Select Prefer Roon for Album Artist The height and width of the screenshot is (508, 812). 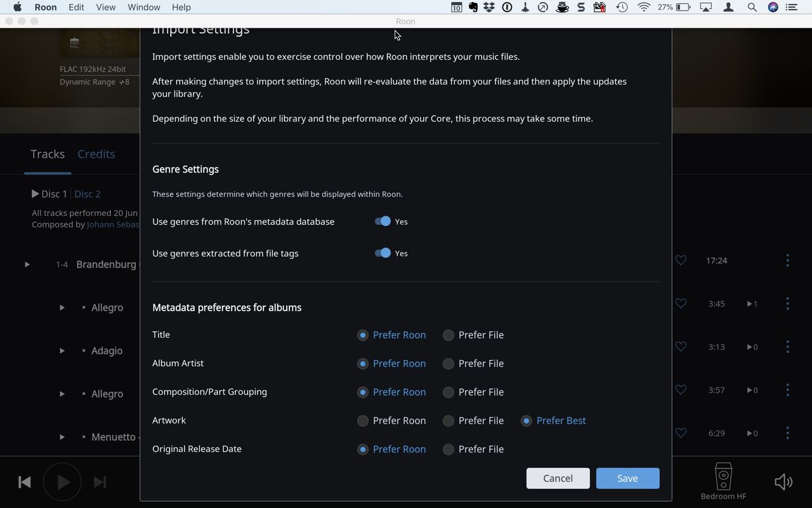click(x=391, y=364)
